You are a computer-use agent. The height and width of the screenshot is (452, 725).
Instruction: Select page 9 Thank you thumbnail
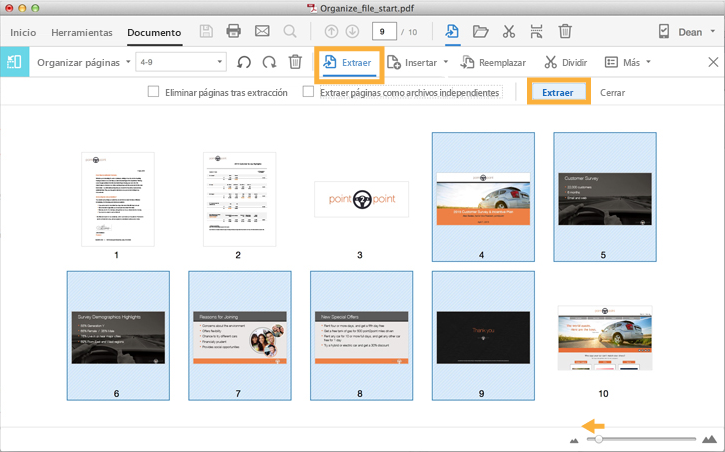click(x=483, y=337)
